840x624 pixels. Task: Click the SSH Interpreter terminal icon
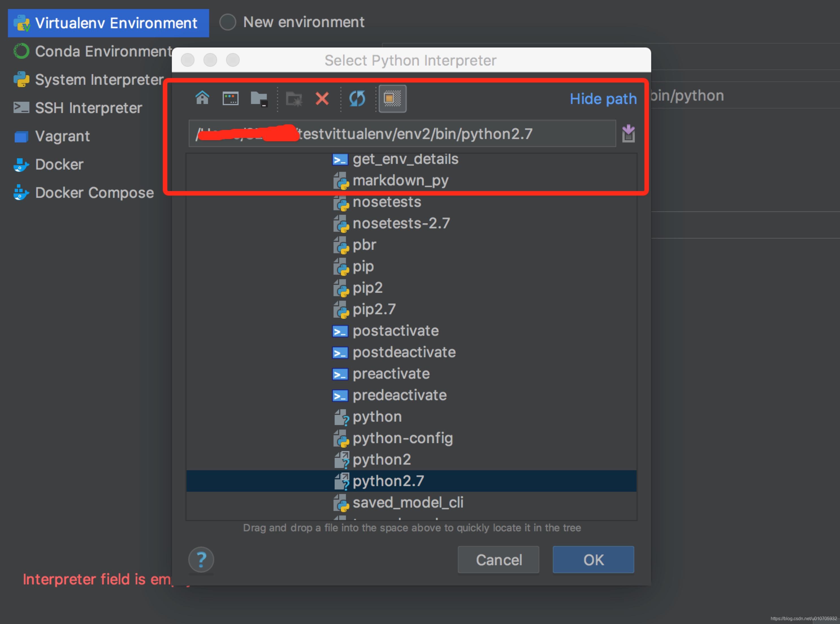(x=21, y=107)
